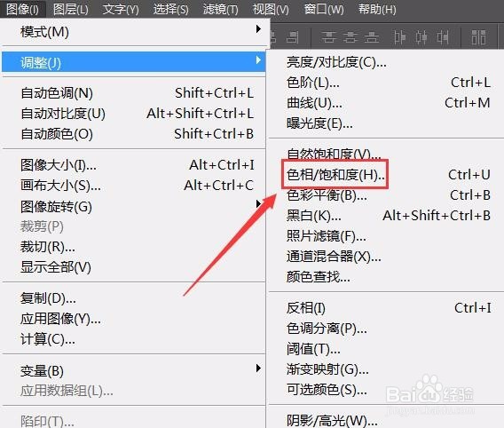Select 模式(M) menu entry
The height and width of the screenshot is (428, 504).
click(x=133, y=32)
